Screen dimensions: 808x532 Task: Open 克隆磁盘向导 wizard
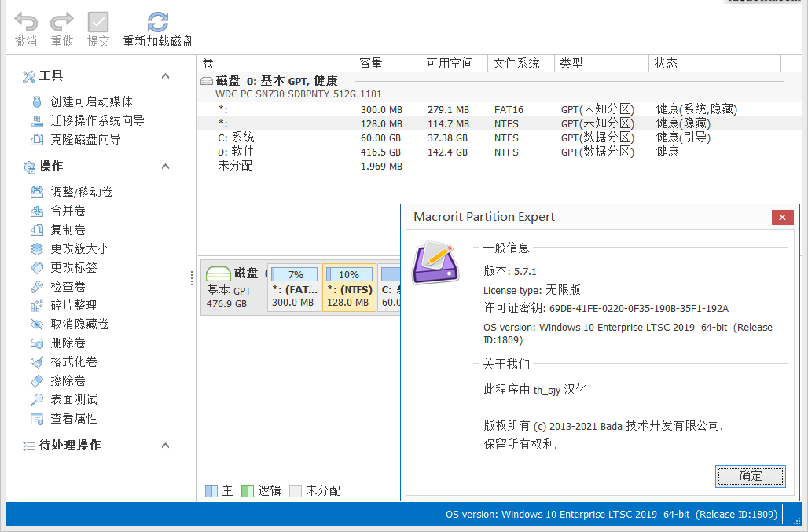(x=86, y=140)
